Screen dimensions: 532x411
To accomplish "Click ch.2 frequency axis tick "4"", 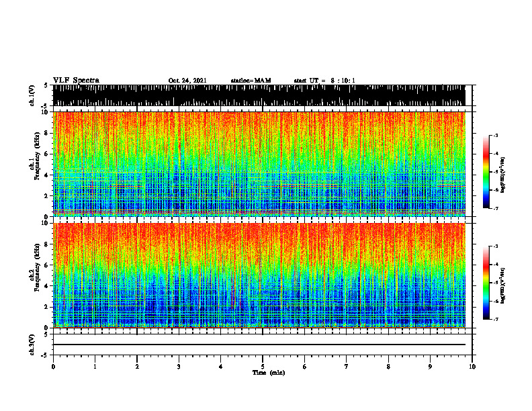I will click(x=47, y=286).
